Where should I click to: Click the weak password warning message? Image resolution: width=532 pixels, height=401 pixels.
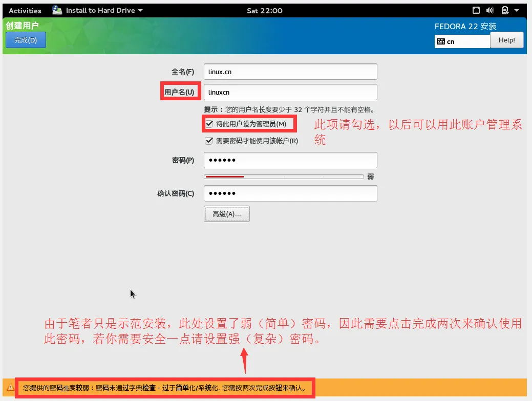click(164, 388)
